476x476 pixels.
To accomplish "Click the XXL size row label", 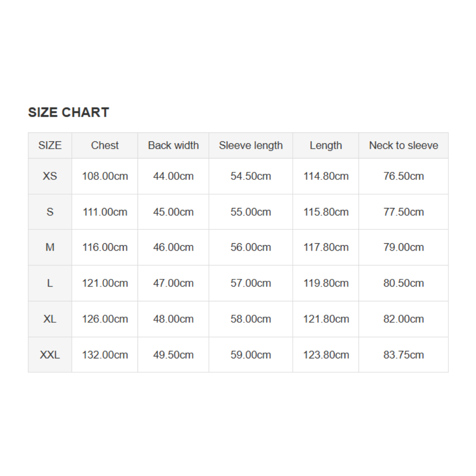I will point(50,355).
